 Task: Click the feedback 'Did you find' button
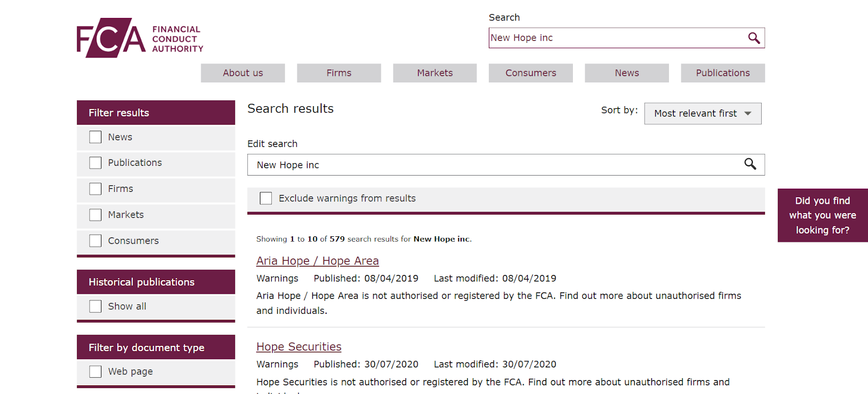point(822,215)
